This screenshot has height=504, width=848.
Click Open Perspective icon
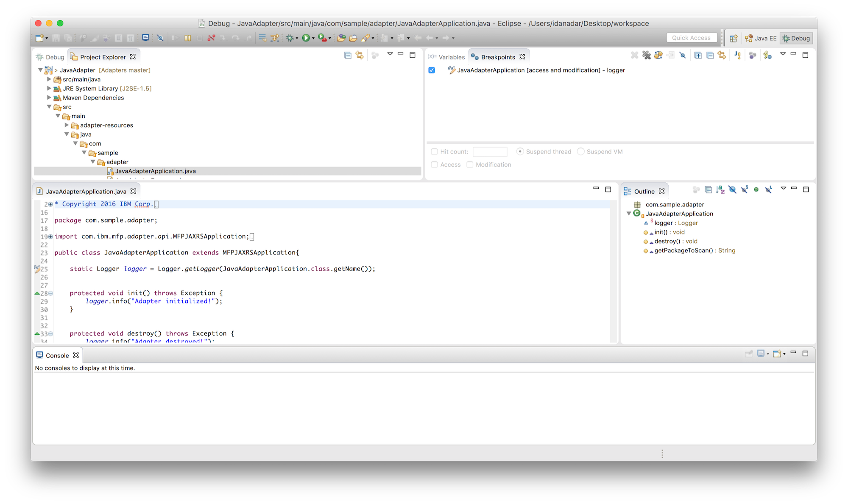point(734,38)
